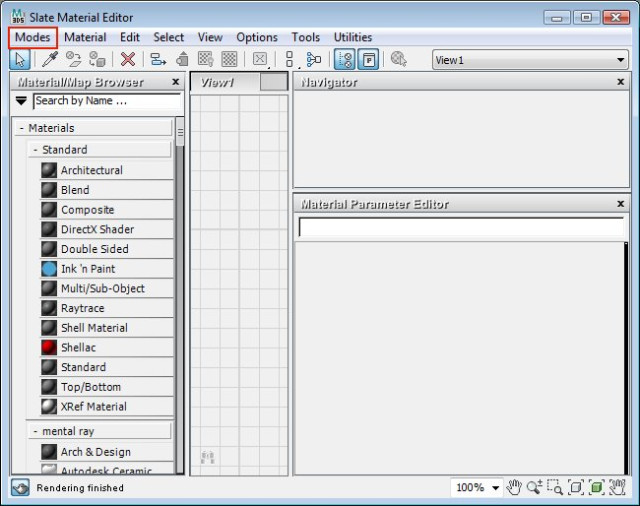Select the Pick Material From Object eyedropper
The image size is (640, 506).
50,59
